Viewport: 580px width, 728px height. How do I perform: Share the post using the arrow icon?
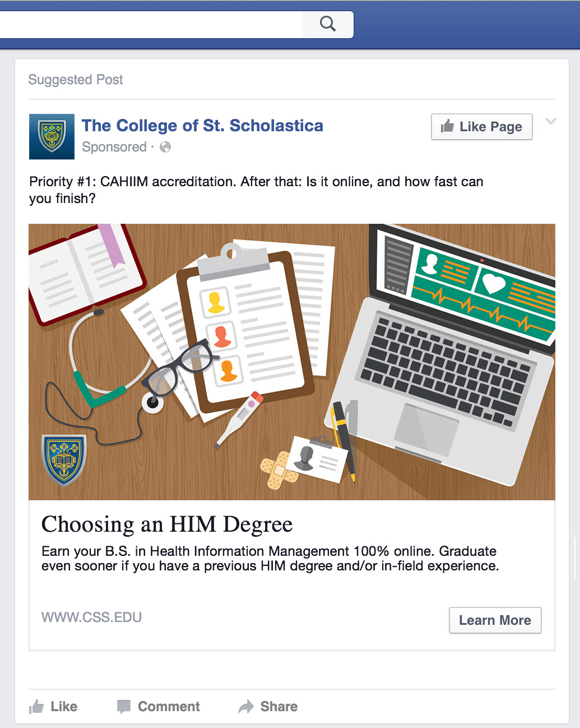246,706
